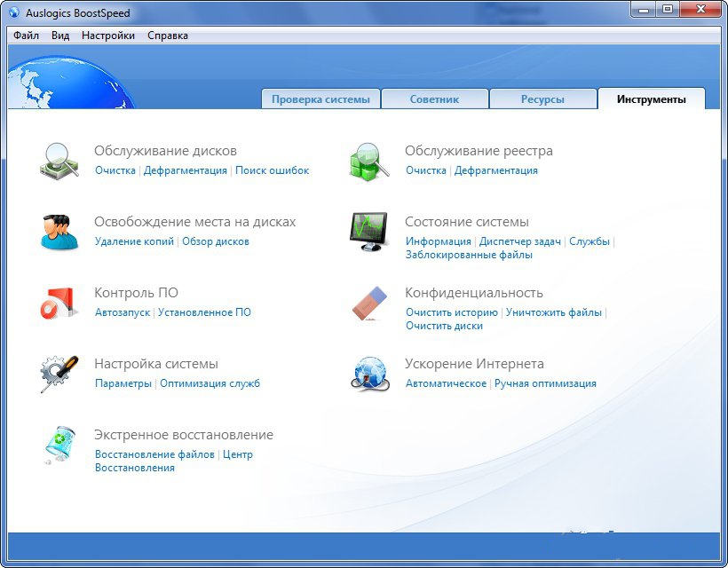Open the Диспетчер задач link
Viewport: 728px width, 568px height.
click(x=520, y=241)
